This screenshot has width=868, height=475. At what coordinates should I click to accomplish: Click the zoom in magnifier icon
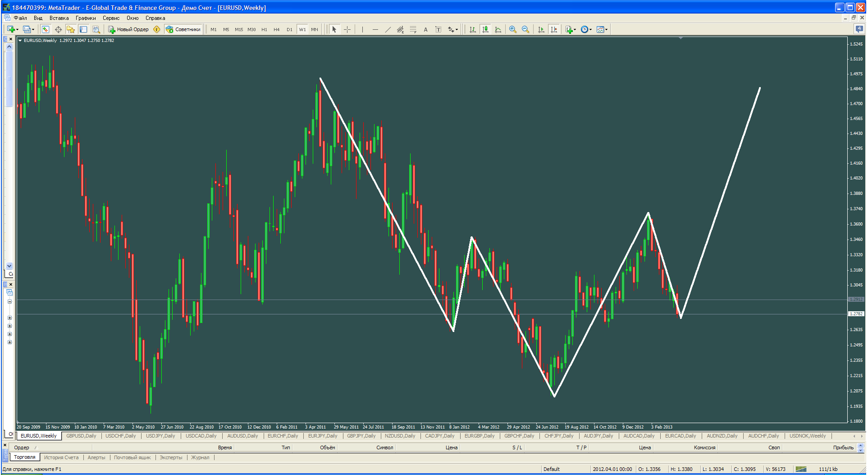coord(512,29)
